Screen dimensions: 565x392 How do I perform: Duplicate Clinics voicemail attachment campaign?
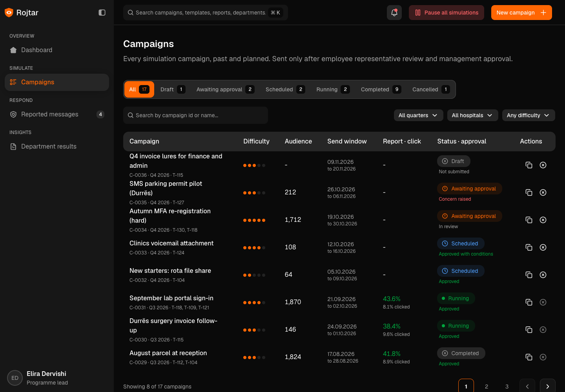tap(529, 247)
